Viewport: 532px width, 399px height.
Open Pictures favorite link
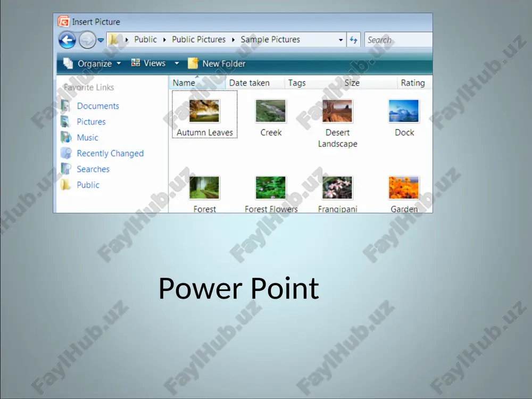tap(91, 121)
